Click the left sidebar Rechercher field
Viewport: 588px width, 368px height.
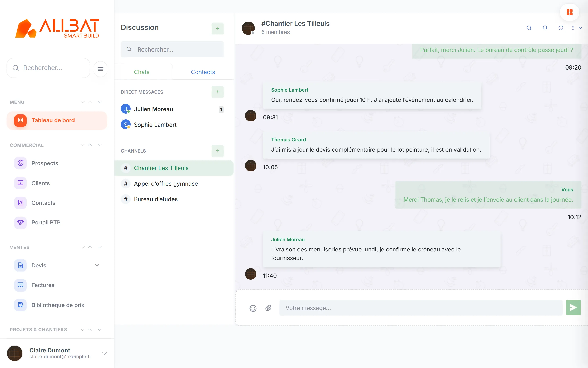(49, 68)
